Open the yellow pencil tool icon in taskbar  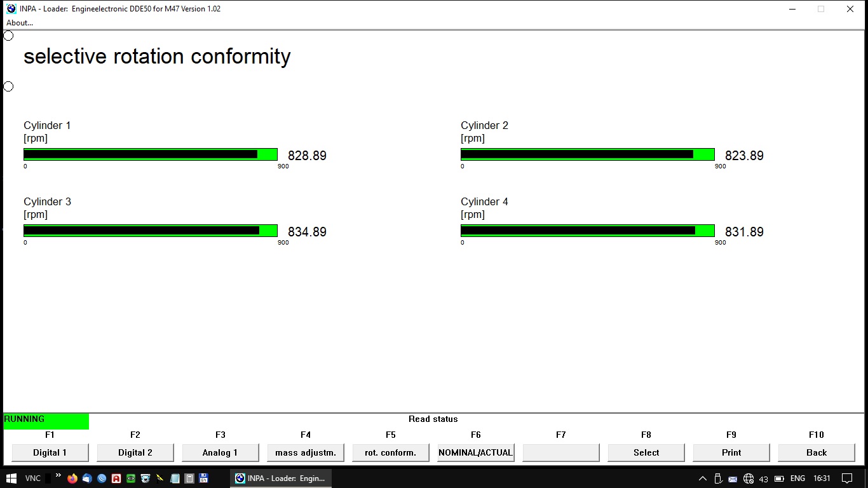[160, 478]
